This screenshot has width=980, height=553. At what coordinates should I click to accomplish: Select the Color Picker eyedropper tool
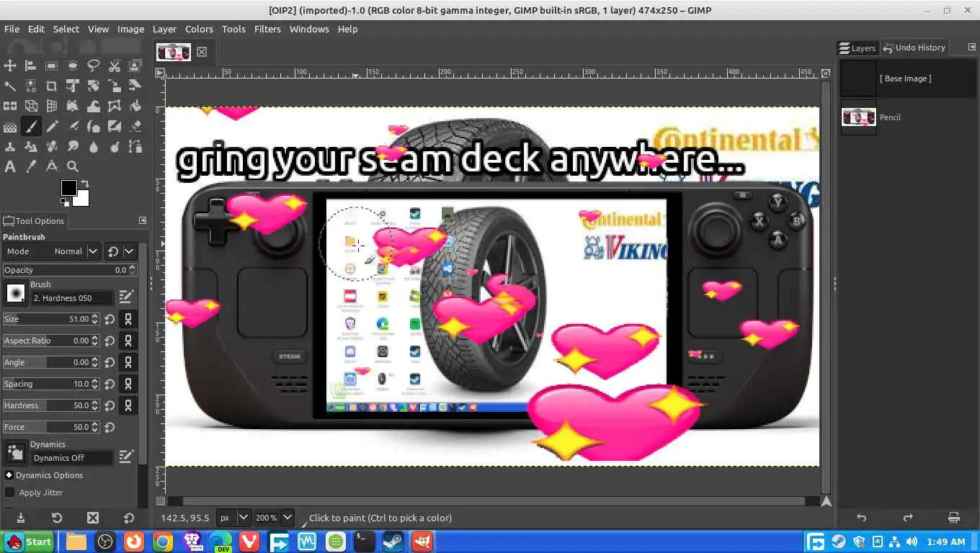point(31,166)
